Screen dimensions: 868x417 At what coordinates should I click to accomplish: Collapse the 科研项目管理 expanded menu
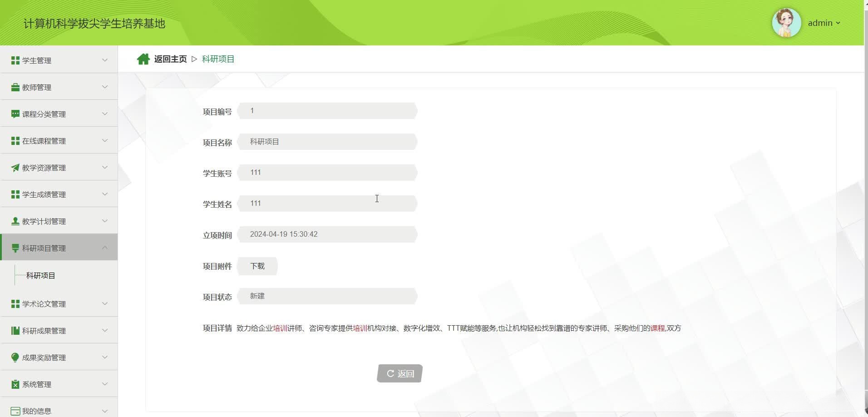pos(105,247)
